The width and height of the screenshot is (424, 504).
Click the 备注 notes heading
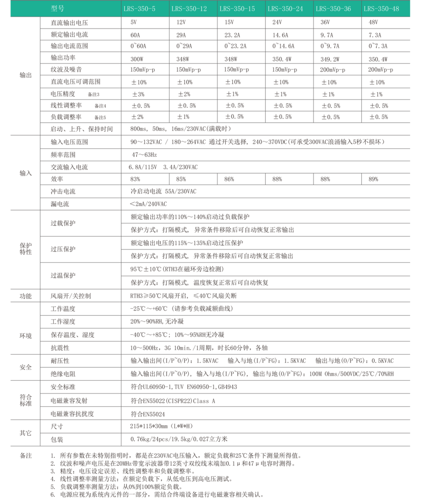[26, 456]
